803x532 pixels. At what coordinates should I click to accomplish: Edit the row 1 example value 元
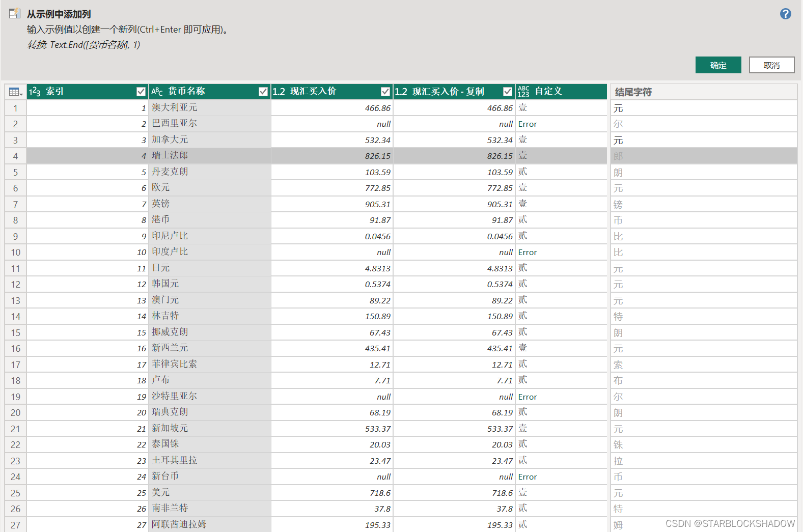point(704,108)
